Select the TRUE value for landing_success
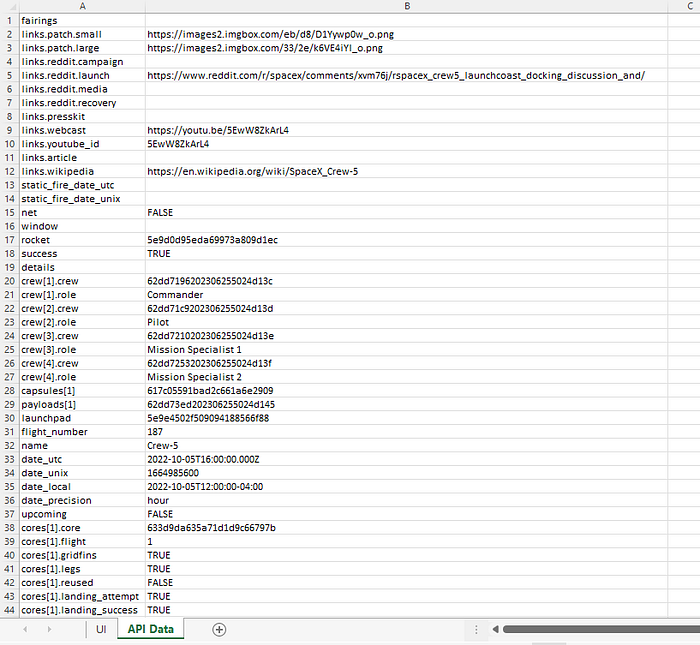 point(407,610)
